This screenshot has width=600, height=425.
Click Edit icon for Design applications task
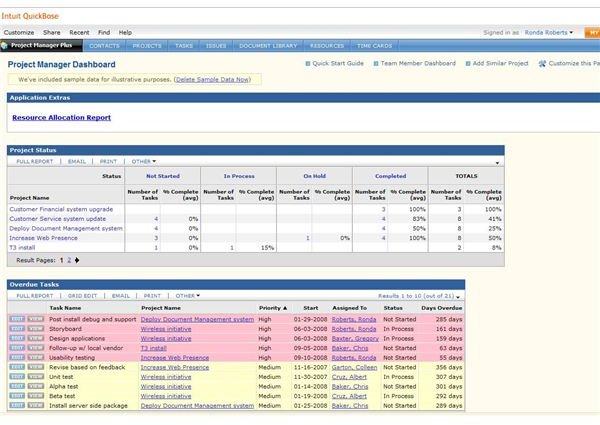click(17, 338)
